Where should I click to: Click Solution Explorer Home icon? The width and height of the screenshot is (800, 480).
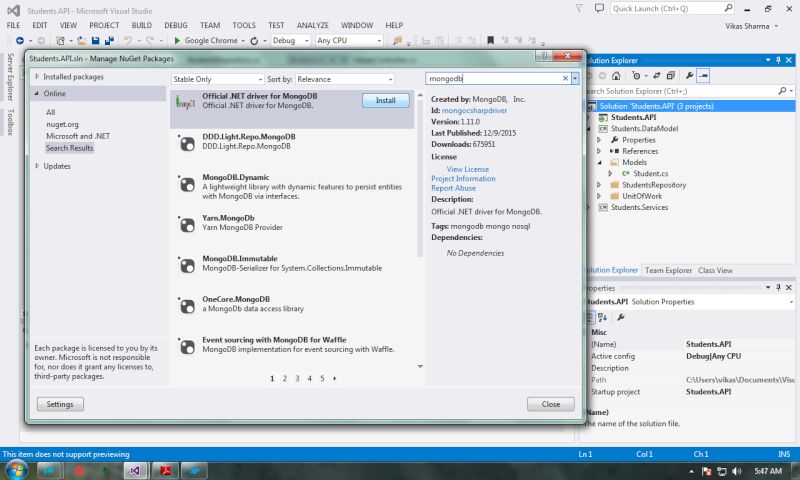pyautogui.click(x=616, y=75)
